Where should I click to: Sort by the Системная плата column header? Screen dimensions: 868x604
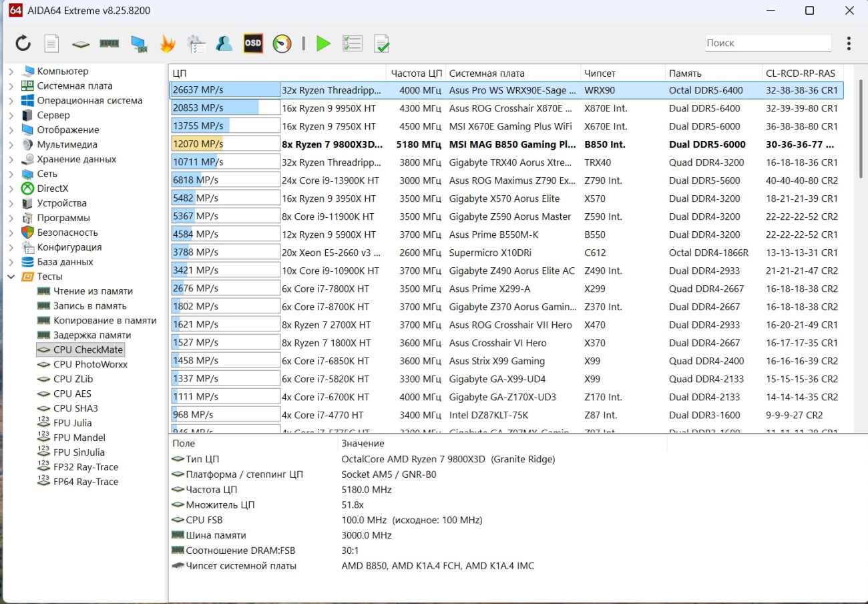point(513,73)
